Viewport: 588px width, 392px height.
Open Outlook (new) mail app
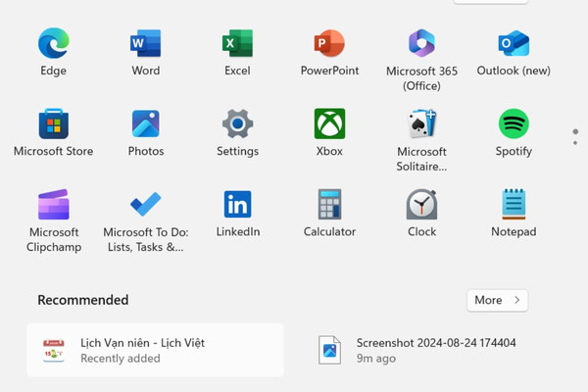pos(514,43)
